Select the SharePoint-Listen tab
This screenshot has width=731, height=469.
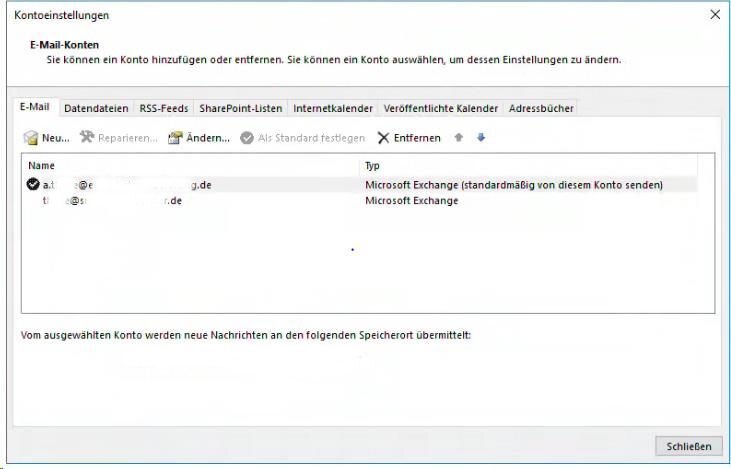[x=240, y=108]
